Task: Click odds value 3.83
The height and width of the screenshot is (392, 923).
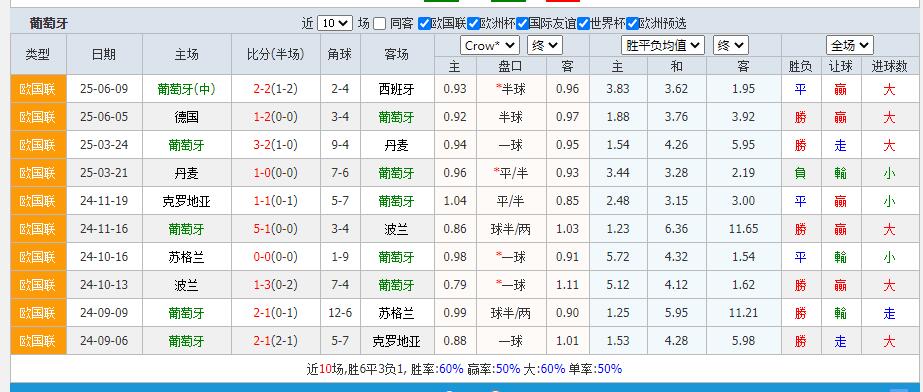Action: coord(618,89)
